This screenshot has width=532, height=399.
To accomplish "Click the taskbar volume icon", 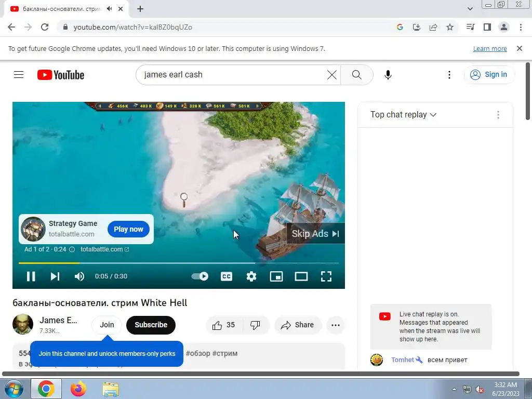I will click(480, 390).
